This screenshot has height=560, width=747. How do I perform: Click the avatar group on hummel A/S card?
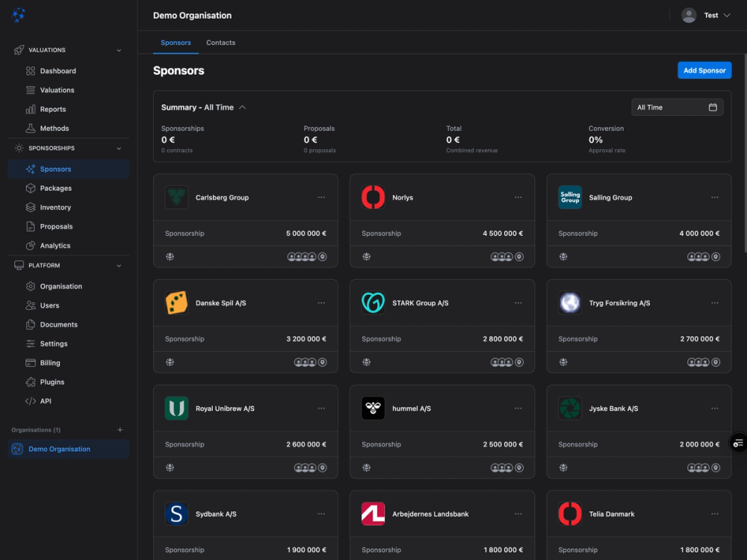tap(502, 467)
